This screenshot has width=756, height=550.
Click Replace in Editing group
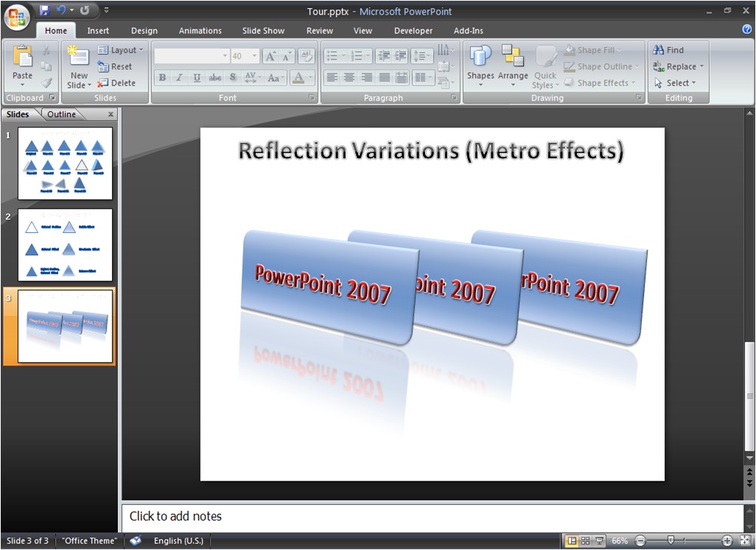tap(678, 66)
